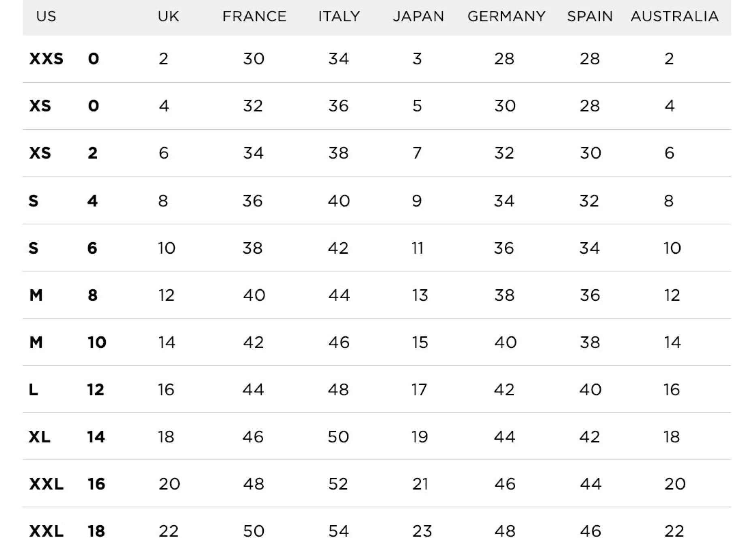Select the L size row label
753x560 pixels.
pyautogui.click(x=34, y=390)
